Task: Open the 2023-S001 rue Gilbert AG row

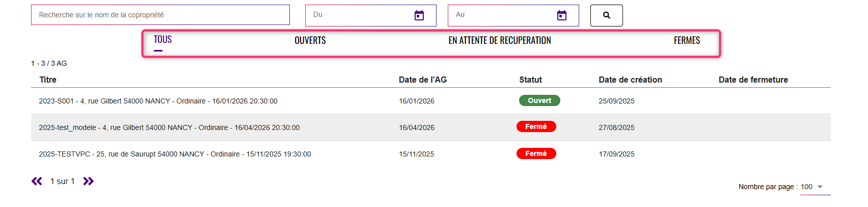Action: point(158,101)
